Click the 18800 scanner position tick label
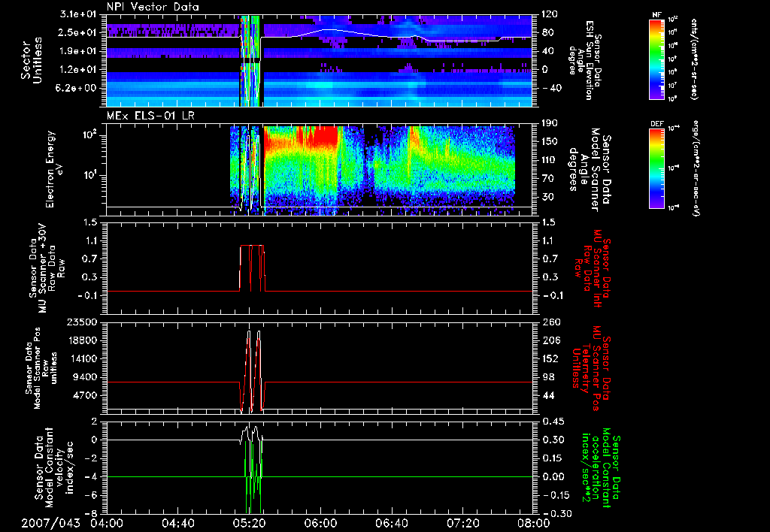Image resolution: width=770 pixels, height=532 pixels. [82, 340]
